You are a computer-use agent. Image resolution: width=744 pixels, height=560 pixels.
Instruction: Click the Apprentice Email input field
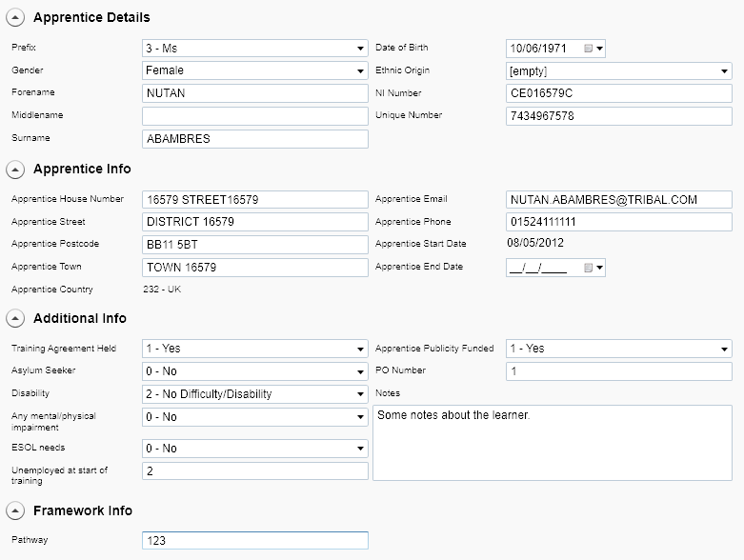(618, 200)
